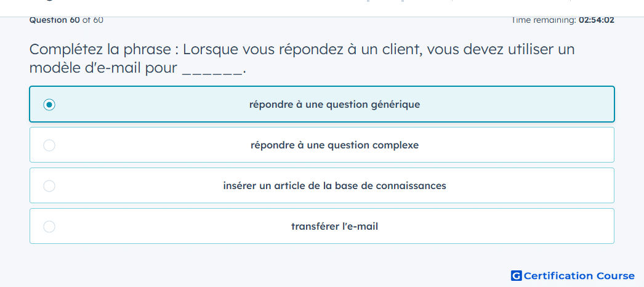Click the "répondre à une question complexe" answer label
The image size is (644, 287).
click(335, 145)
